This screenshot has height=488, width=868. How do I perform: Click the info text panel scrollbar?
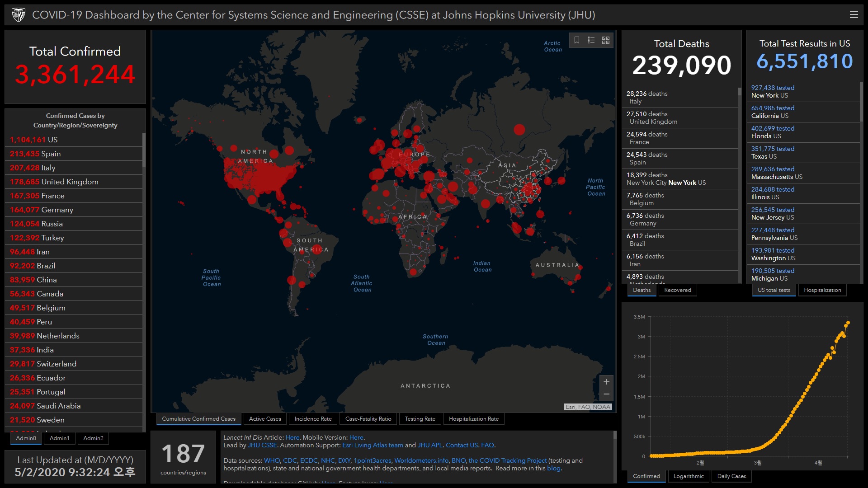pyautogui.click(x=615, y=435)
